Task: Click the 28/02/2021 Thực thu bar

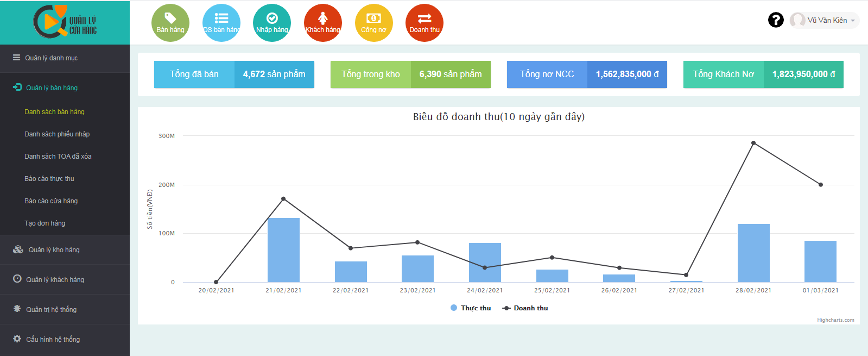Action: pos(753,253)
